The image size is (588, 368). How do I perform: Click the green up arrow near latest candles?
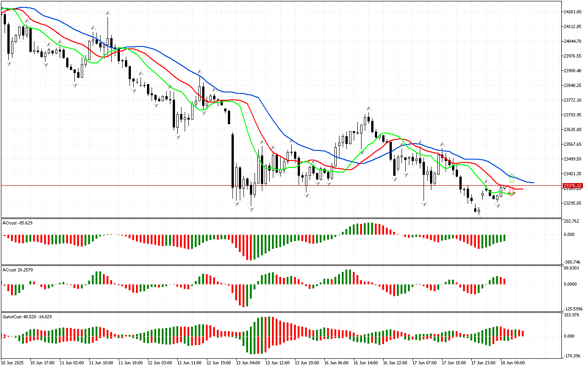pos(512,178)
